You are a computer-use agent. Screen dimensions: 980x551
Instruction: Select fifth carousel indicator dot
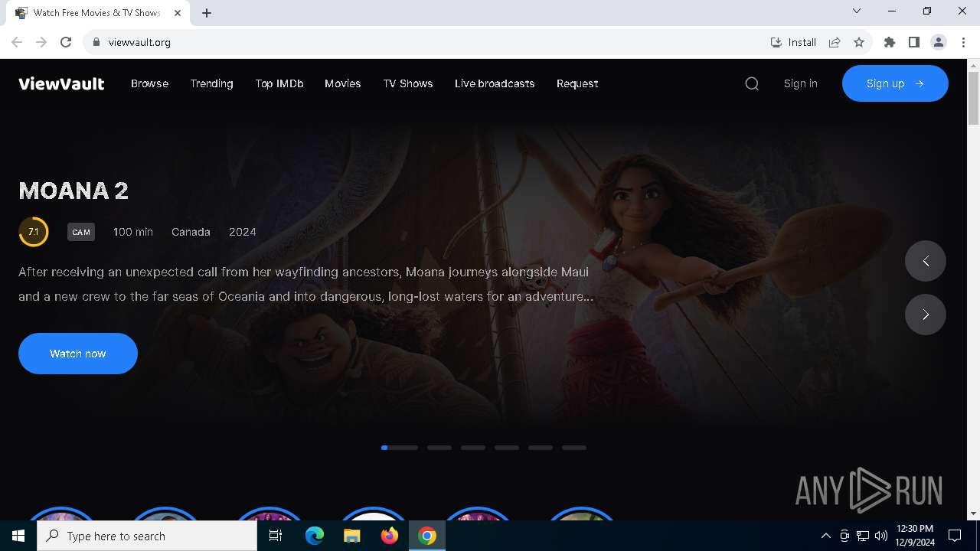(541, 448)
